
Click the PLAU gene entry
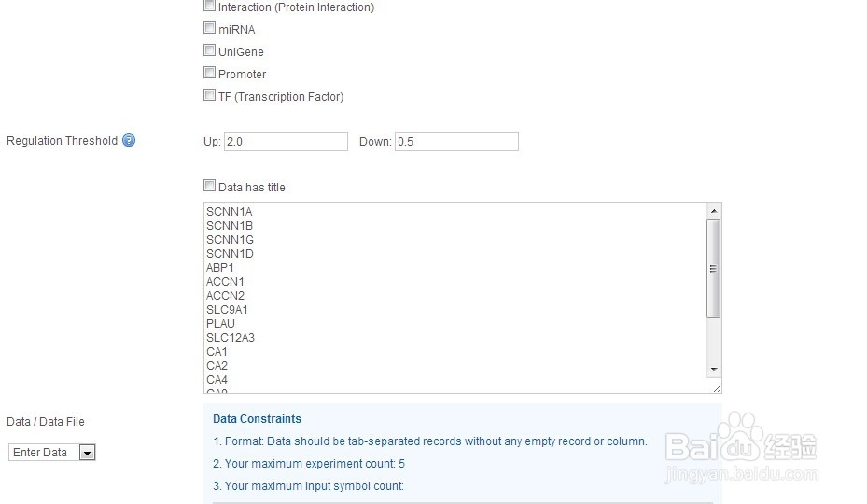(x=221, y=324)
